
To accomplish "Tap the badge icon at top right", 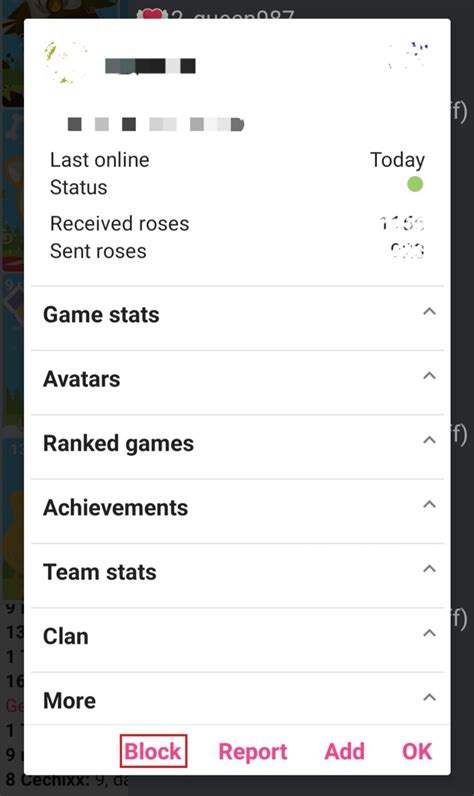I will click(408, 56).
